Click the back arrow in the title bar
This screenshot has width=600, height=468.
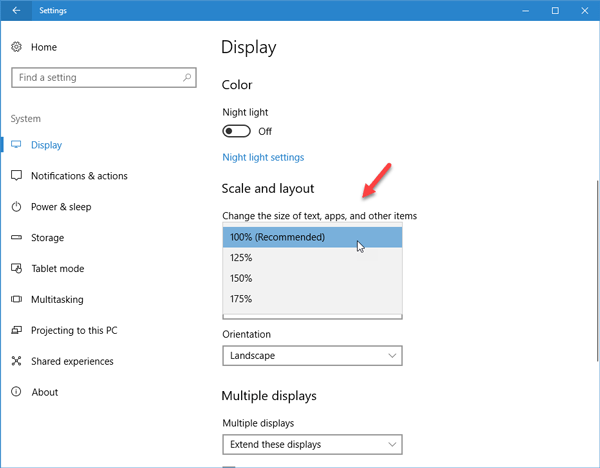pyautogui.click(x=16, y=11)
